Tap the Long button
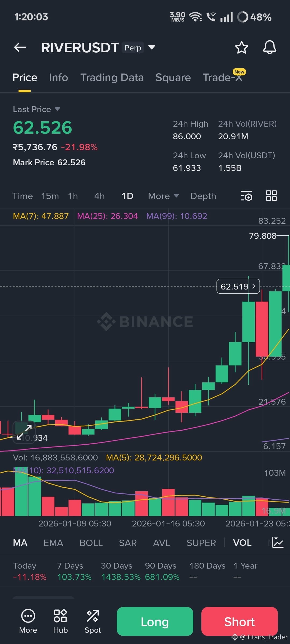Viewport: 290px width, 644px height. tap(155, 621)
